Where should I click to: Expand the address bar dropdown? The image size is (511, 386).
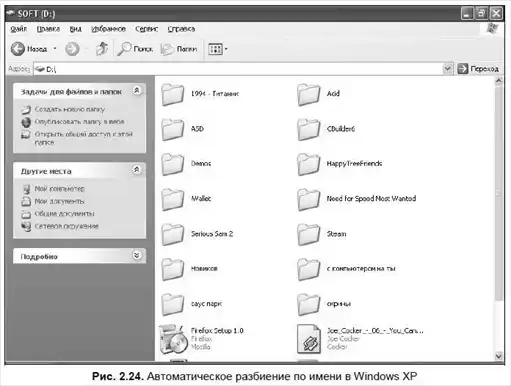448,68
